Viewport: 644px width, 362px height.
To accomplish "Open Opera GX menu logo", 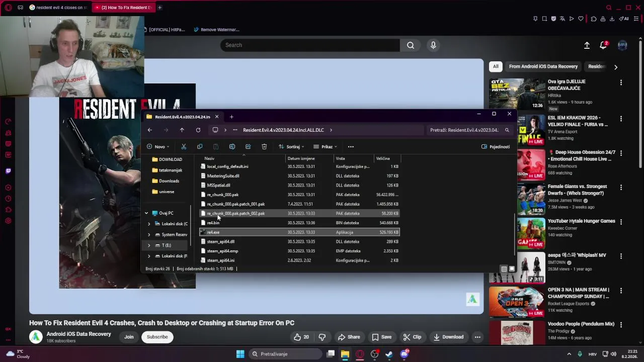I will coord(9,8).
